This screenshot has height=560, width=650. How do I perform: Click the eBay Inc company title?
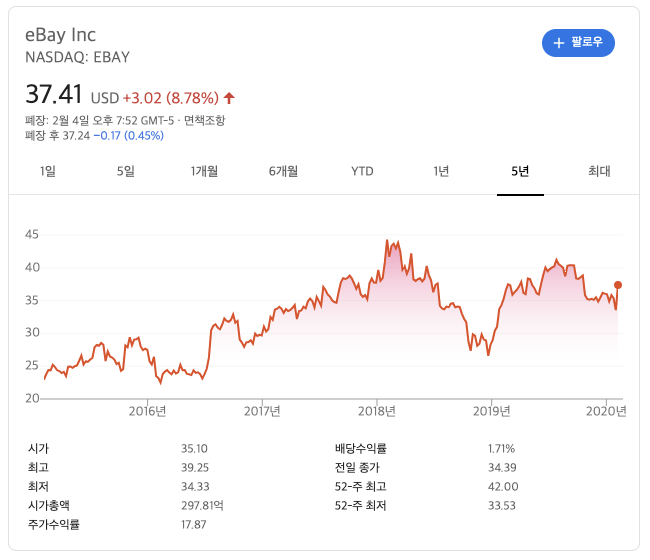(61, 35)
